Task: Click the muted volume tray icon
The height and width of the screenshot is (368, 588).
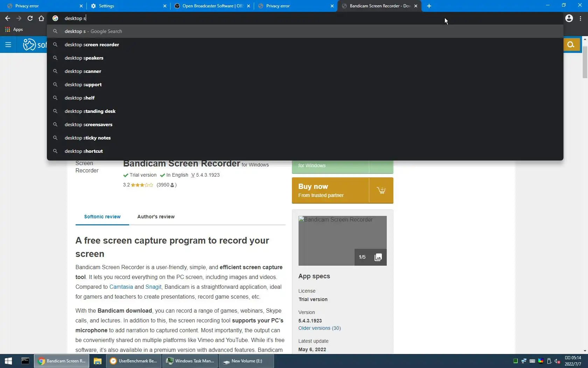Action: pyautogui.click(x=558, y=361)
